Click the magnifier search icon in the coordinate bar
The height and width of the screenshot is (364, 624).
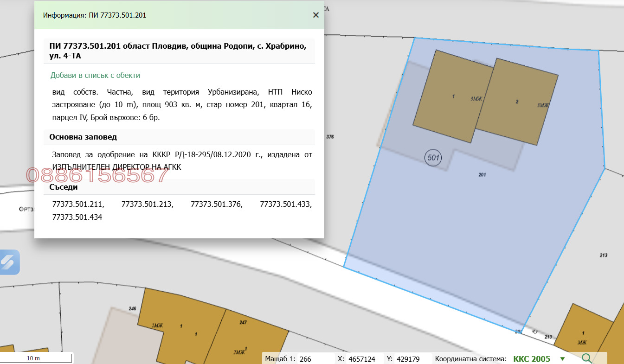pyautogui.click(x=587, y=358)
